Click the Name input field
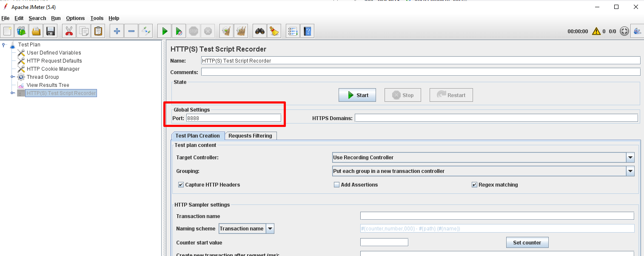This screenshot has width=644, height=256. coord(421,60)
